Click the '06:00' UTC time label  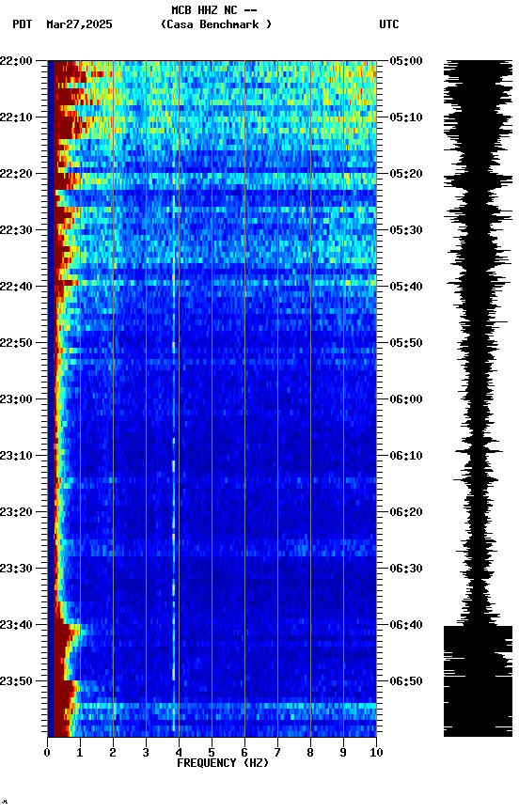406,399
